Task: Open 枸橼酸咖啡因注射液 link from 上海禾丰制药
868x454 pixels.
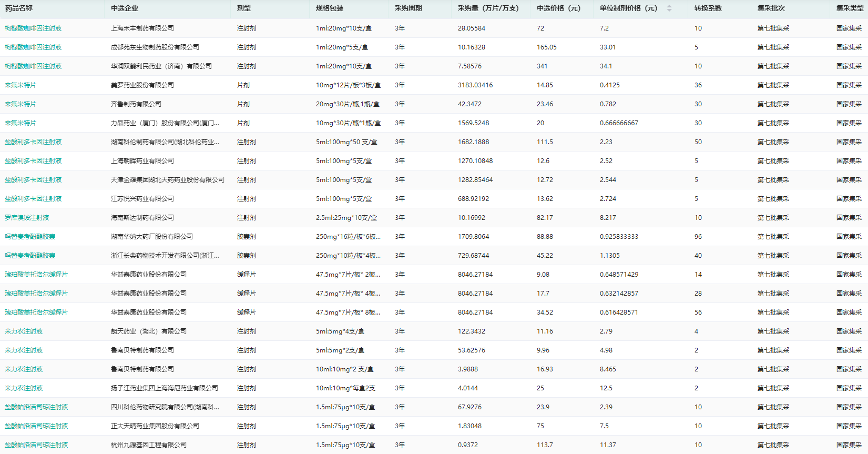Action: coord(33,28)
